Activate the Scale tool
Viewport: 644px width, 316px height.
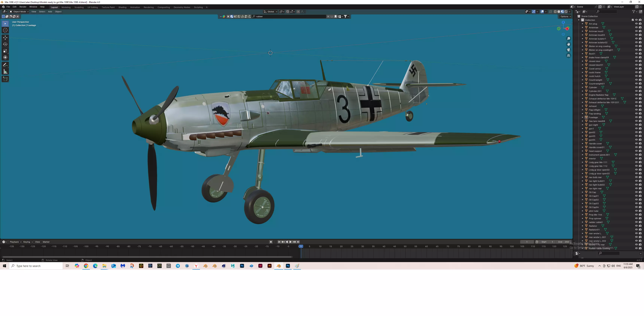[x=5, y=51]
